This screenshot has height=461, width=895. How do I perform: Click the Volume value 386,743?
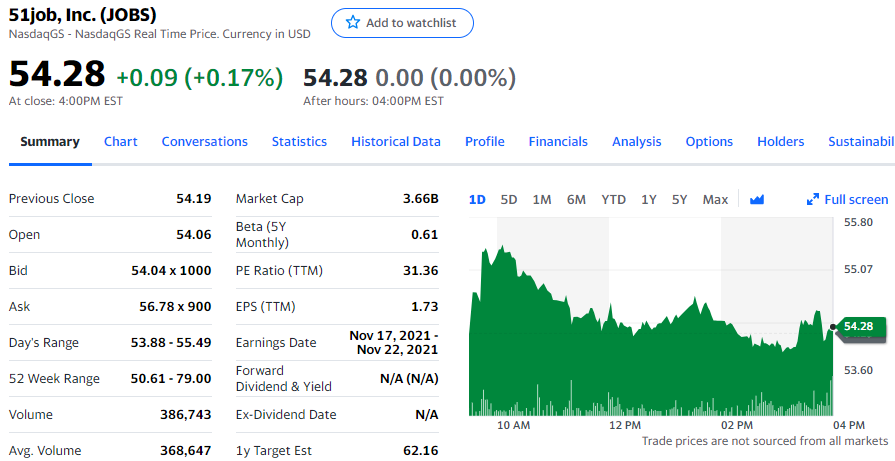(x=186, y=414)
